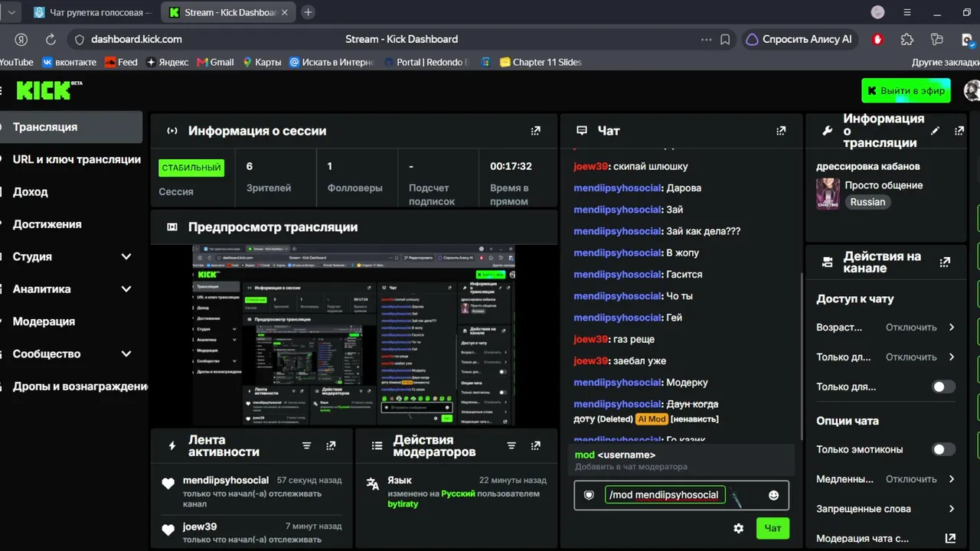Open вконтакте bookmark

69,62
